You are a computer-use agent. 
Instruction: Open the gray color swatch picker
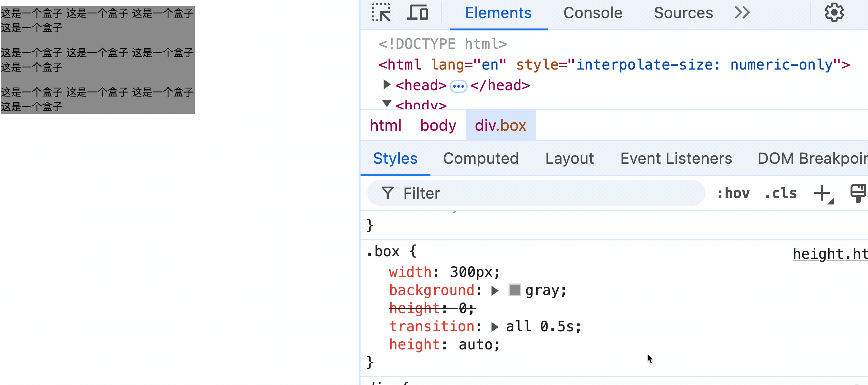point(515,290)
